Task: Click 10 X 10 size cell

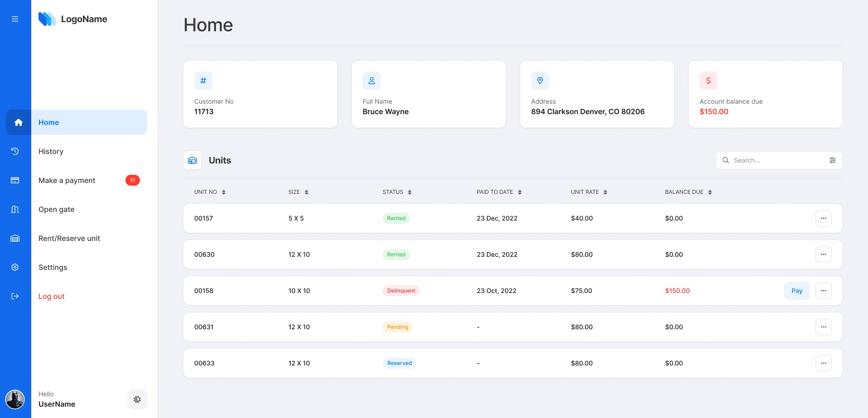Action: pyautogui.click(x=299, y=291)
